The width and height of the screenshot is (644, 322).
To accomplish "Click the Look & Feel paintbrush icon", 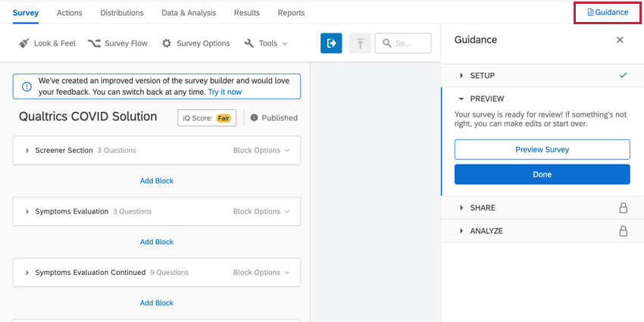I will click(x=24, y=43).
